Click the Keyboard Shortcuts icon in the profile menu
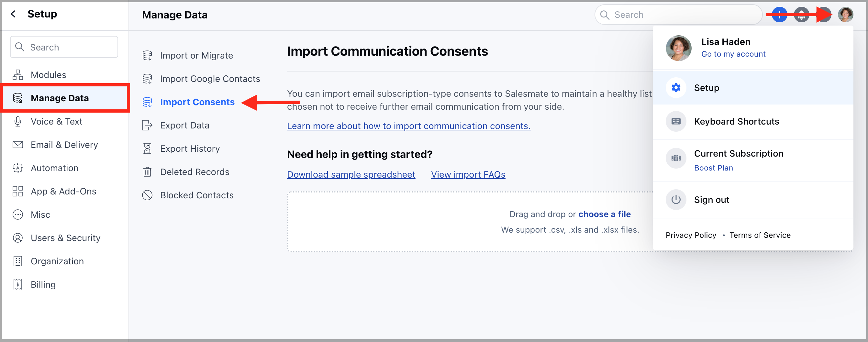Image resolution: width=868 pixels, height=342 pixels. (x=676, y=121)
